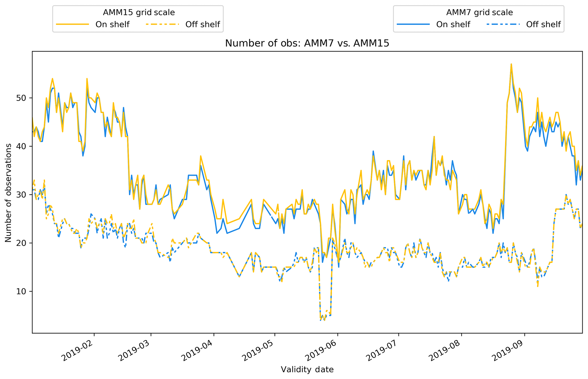Viewport: 588px width, 379px height.
Task: Click the 2019-08 x-axis tick label
Action: pos(445,351)
